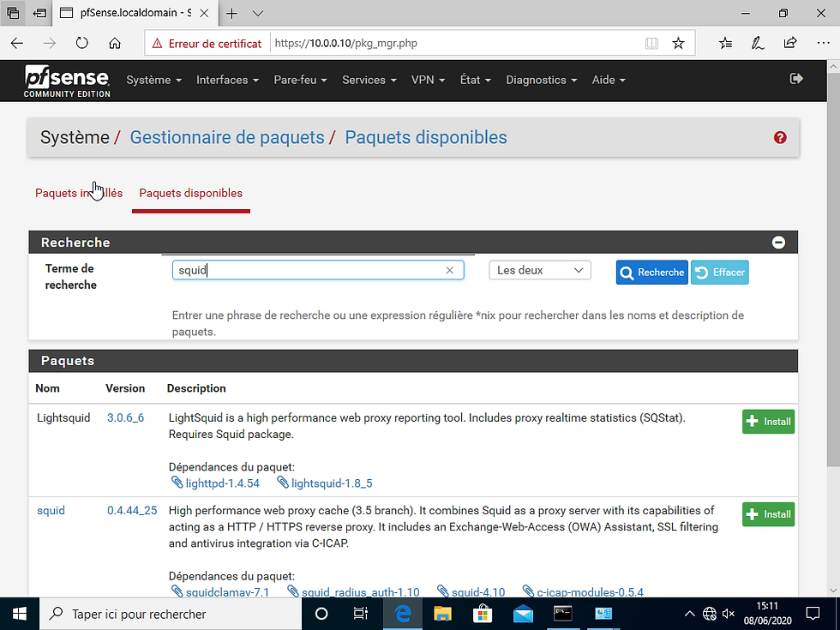
Task: Click the Cortana circle icon on taskbar
Action: tap(321, 614)
